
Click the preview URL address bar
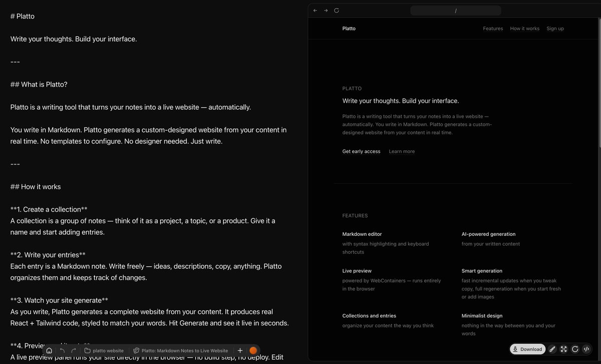(455, 11)
